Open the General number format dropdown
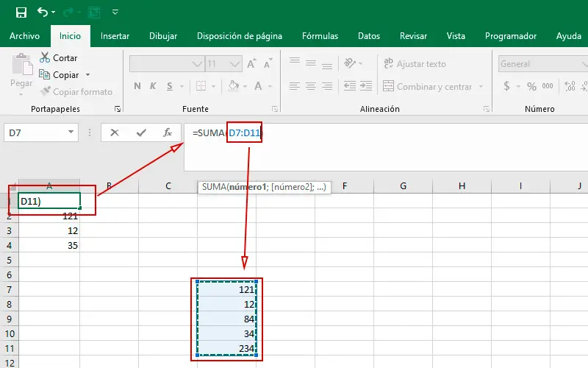The height and width of the screenshot is (368, 588). click(x=543, y=64)
